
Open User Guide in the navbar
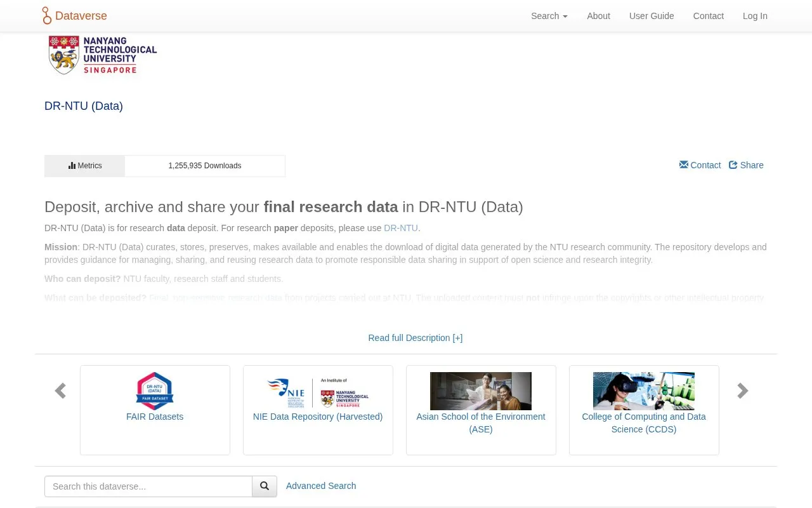point(652,16)
